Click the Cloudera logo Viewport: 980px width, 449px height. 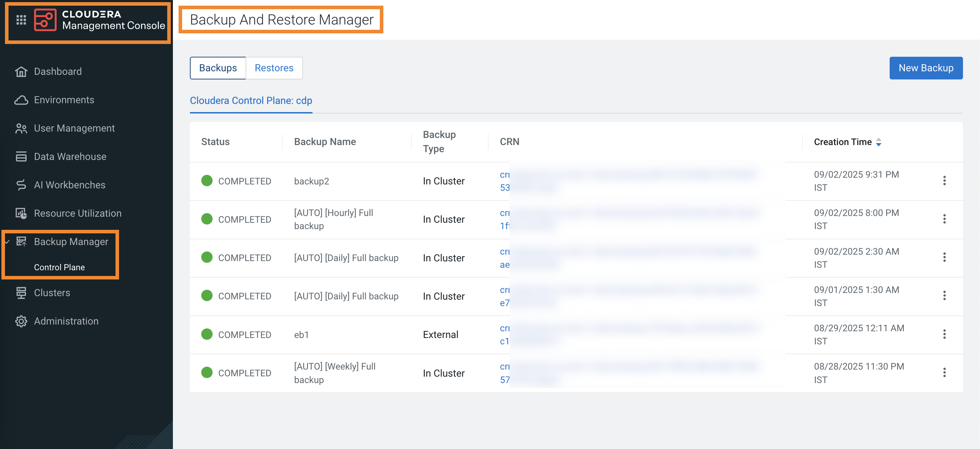click(46, 20)
